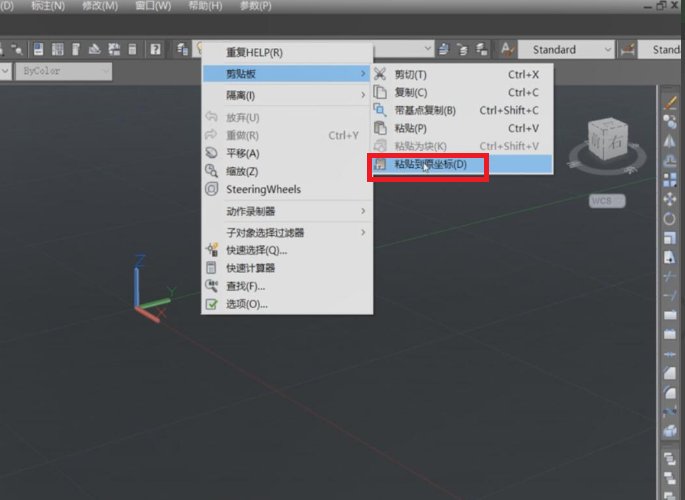Open 选项(O)... from context menu
This screenshot has height=500, width=685.
pyautogui.click(x=287, y=304)
